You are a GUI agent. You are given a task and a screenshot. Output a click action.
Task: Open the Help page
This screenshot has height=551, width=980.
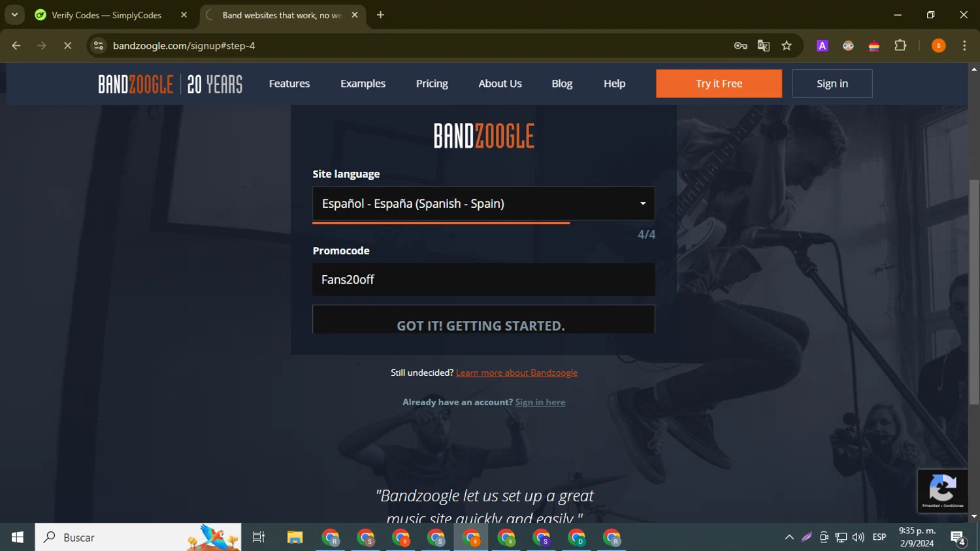coord(614,84)
